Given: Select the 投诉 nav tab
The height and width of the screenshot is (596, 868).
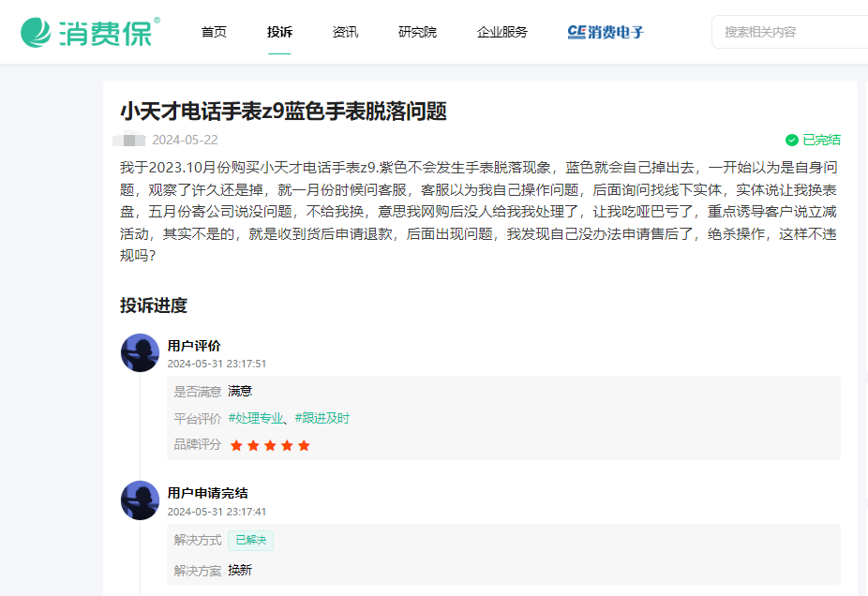Looking at the screenshot, I should [279, 32].
